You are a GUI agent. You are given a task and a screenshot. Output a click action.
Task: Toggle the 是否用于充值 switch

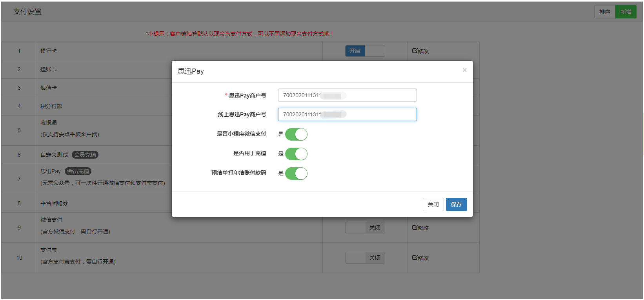click(x=296, y=154)
